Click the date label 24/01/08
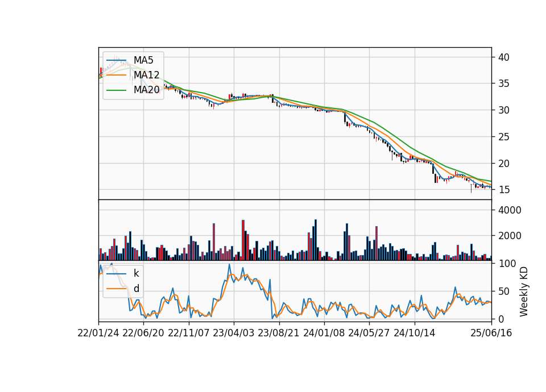Image resolution: width=546 pixels, height=392 pixels. [324, 333]
